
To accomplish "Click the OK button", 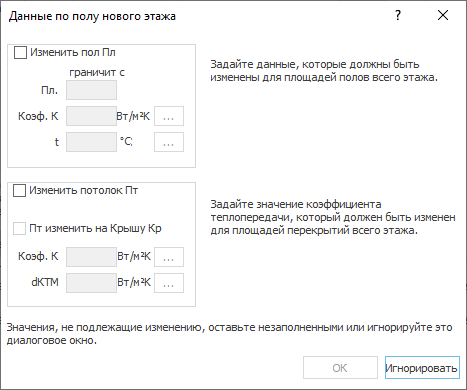I will pos(340,368).
